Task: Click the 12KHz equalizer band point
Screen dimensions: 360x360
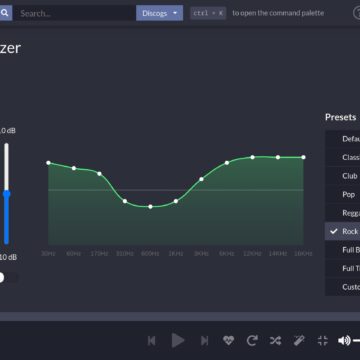Action: tap(252, 157)
